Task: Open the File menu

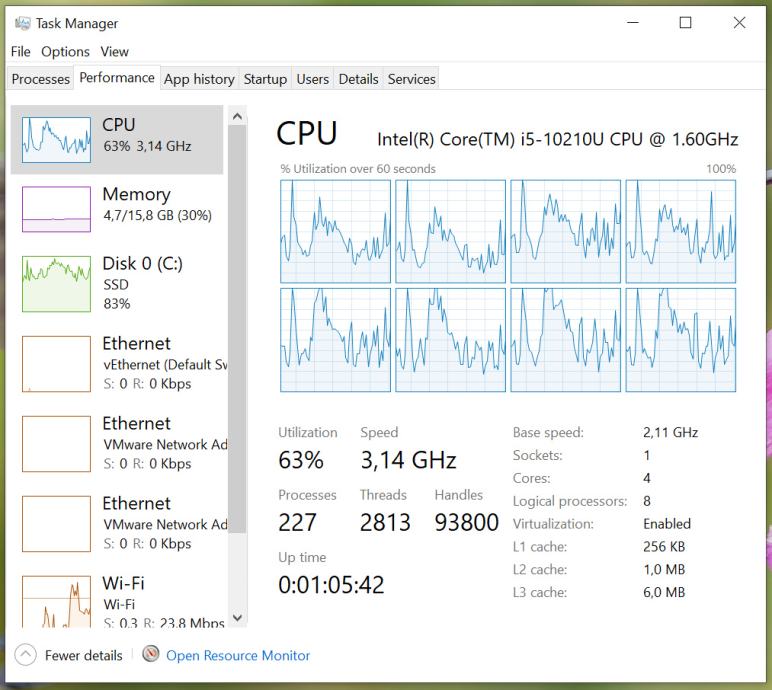Action: pyautogui.click(x=21, y=52)
